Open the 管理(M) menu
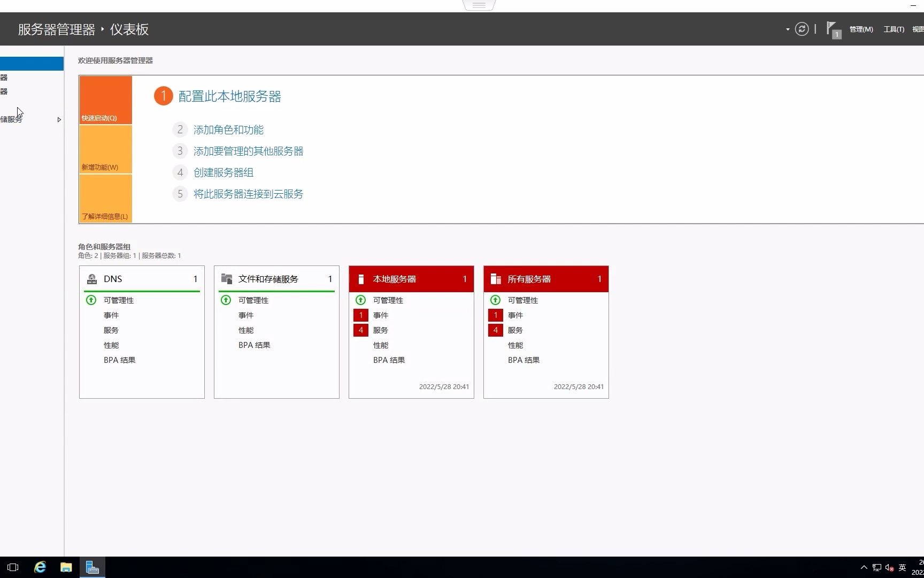The width and height of the screenshot is (924, 578). (x=861, y=29)
